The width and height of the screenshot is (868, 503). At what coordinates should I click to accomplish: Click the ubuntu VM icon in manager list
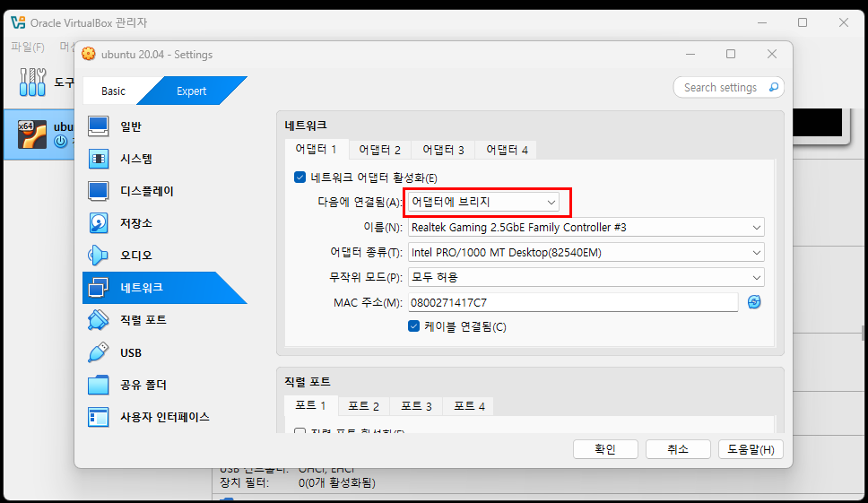[x=31, y=134]
